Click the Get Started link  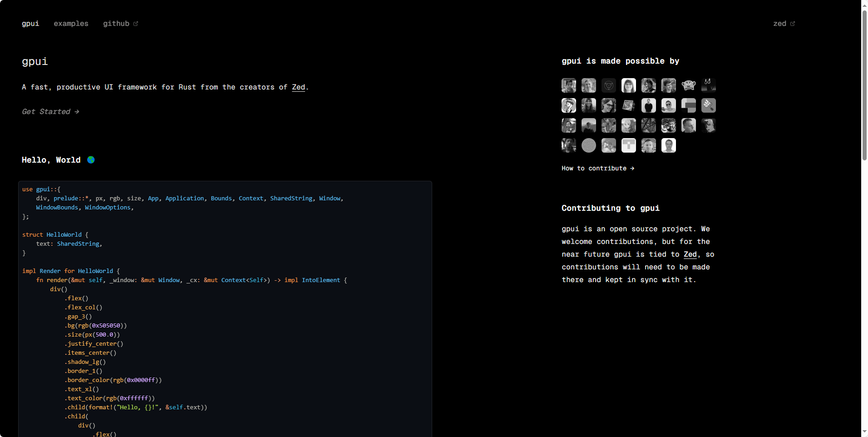(51, 112)
